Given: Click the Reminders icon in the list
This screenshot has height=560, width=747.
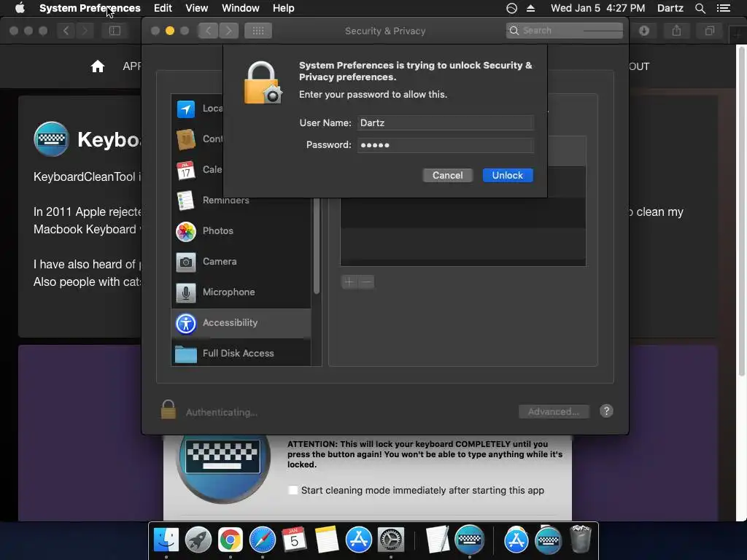Looking at the screenshot, I should click(185, 201).
